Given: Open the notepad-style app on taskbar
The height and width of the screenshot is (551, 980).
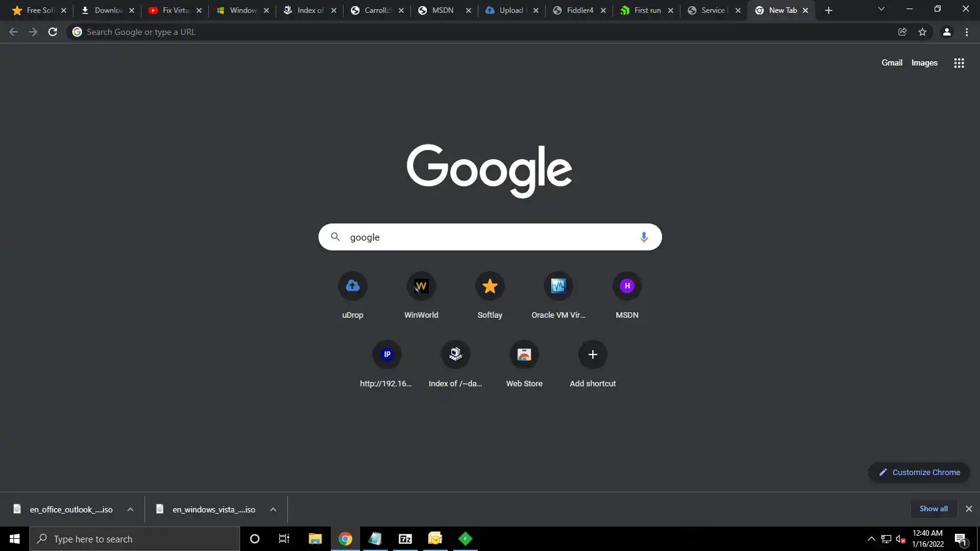Looking at the screenshot, I should click(x=375, y=539).
